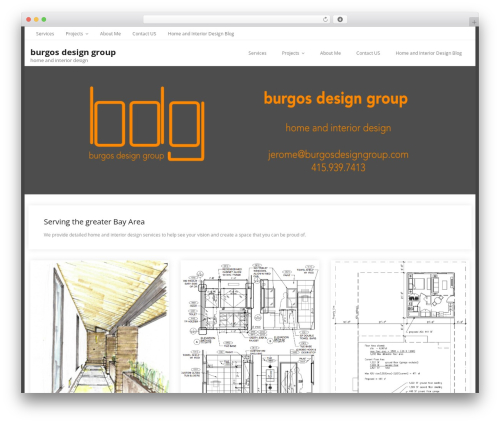Click Projects in the main header navigation
Viewport: 500px width, 423px height.
tap(290, 53)
